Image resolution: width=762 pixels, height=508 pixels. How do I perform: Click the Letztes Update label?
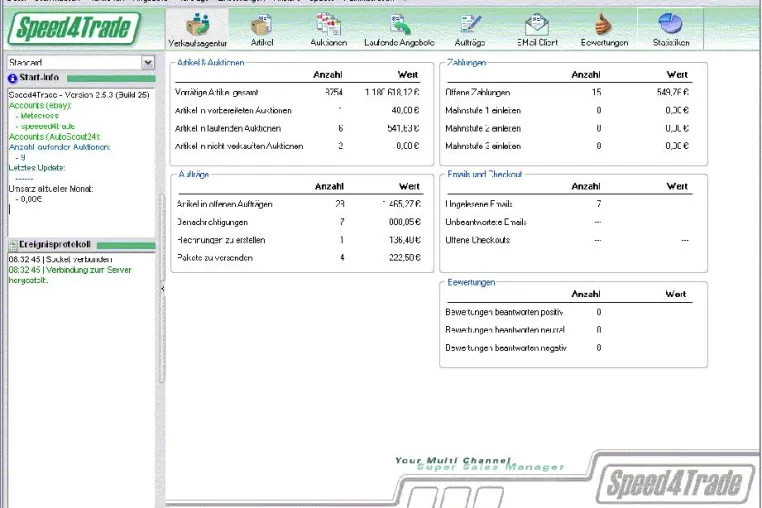36,168
